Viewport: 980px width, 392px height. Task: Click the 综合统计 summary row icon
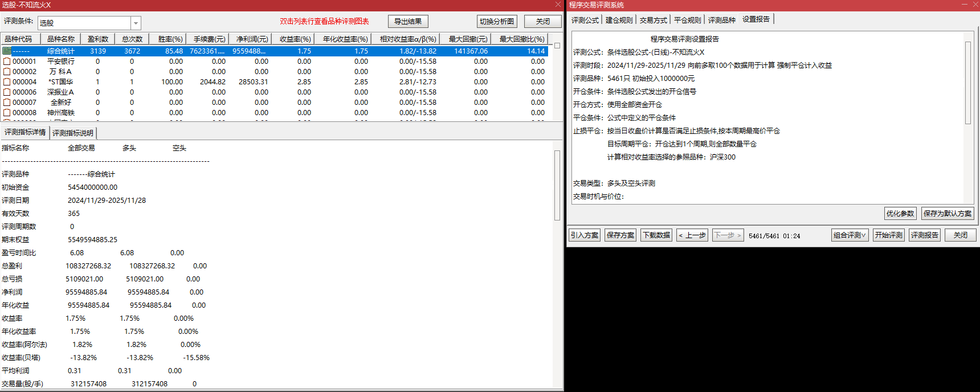(x=7, y=51)
